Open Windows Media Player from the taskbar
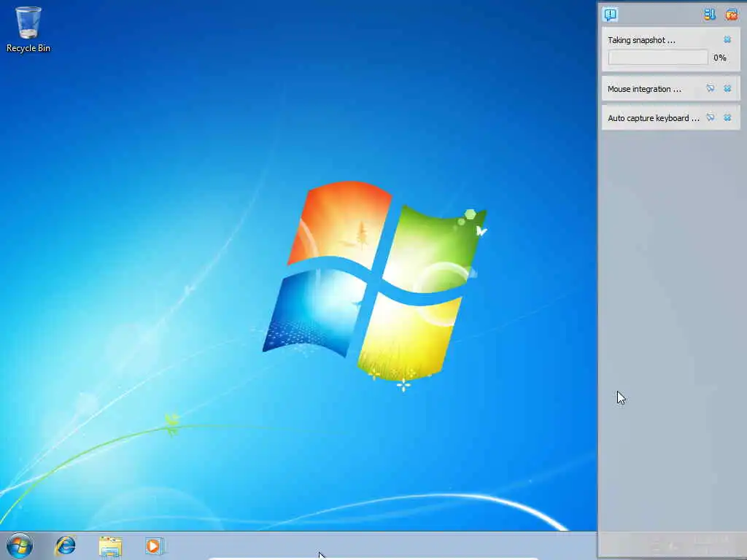Screen dimensions: 747x560 coord(155,545)
